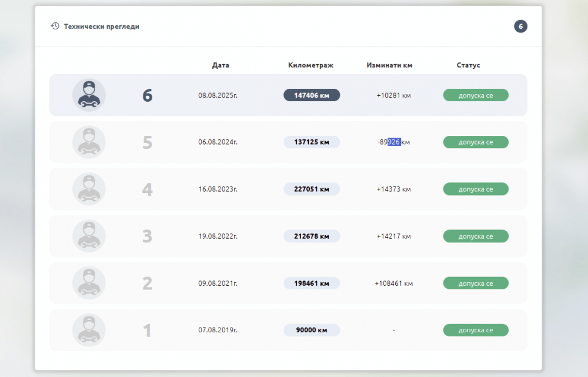The image size is (588, 377).
Task: Click допуска се status for 07.08.2019
Action: coord(475,331)
